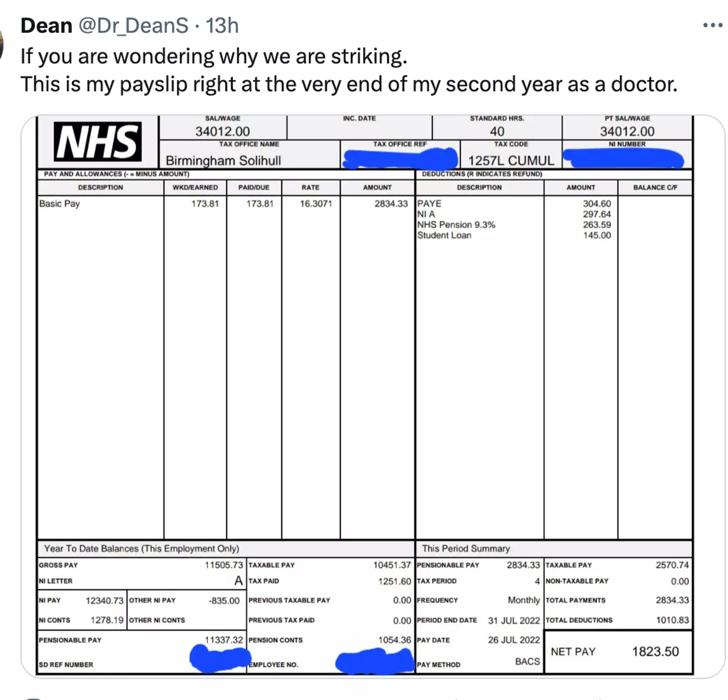Click the Year To Date Balances header
Viewport: 728px width, 700px height.
point(142,548)
